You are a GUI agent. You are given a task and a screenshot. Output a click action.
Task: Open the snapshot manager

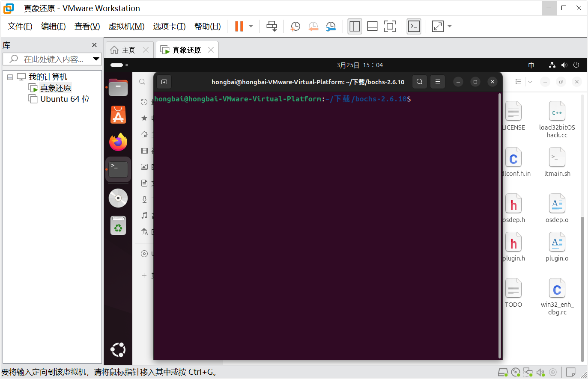(331, 27)
